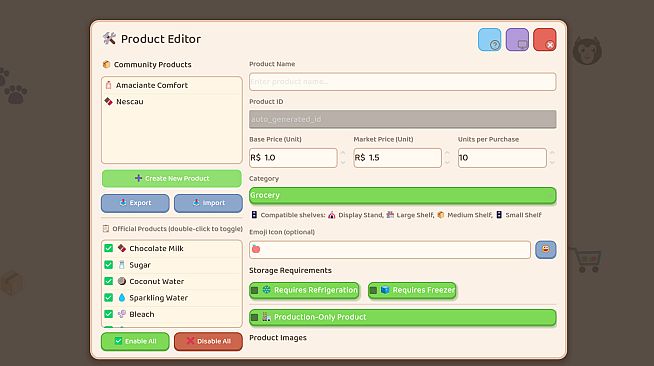Enable the Requires Freezer option
This screenshot has height=366, width=654.
[x=412, y=290]
